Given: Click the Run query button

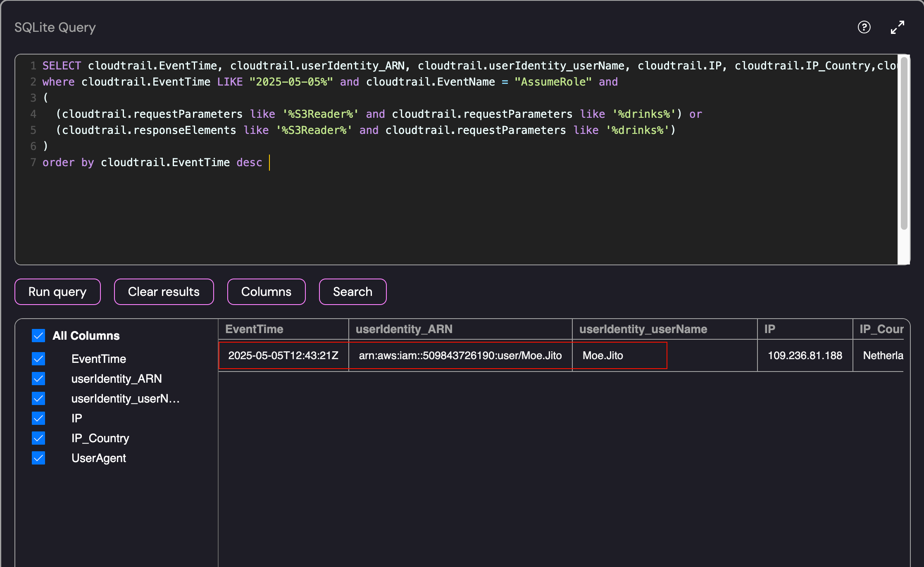Looking at the screenshot, I should pos(57,292).
